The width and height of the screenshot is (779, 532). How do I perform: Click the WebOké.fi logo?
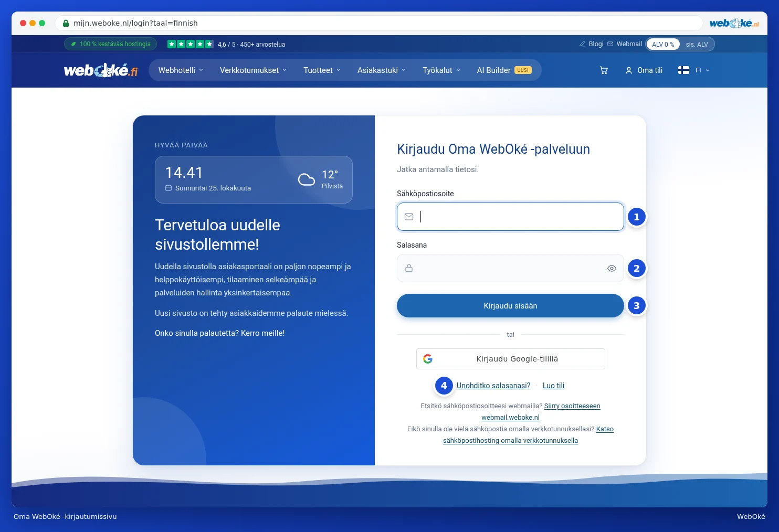point(101,70)
